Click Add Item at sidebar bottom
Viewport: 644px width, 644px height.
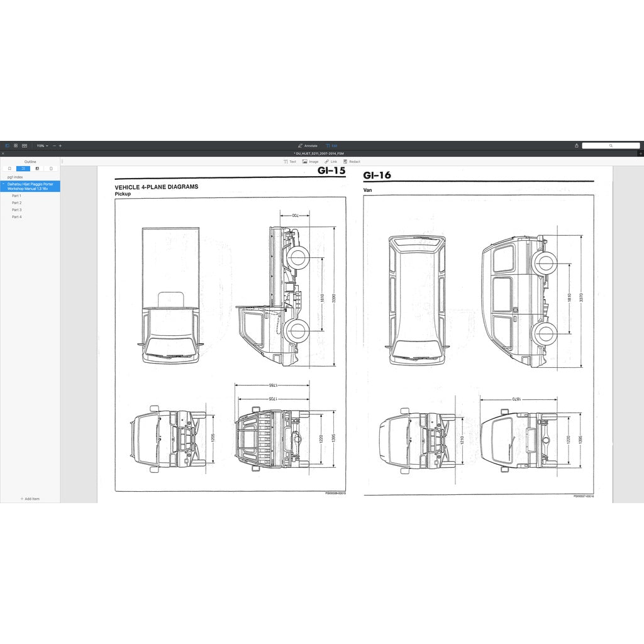point(30,499)
